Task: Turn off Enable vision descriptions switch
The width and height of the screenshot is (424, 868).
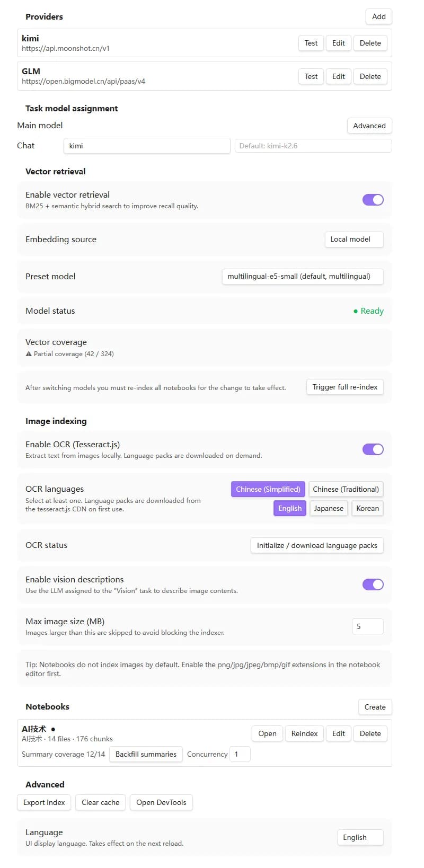Action: coord(373,584)
